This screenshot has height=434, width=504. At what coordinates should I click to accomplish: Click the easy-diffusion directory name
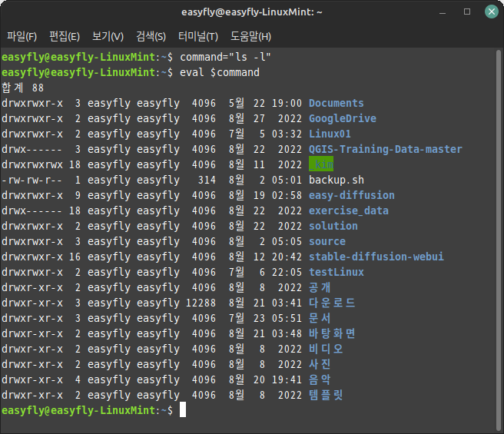(x=352, y=195)
